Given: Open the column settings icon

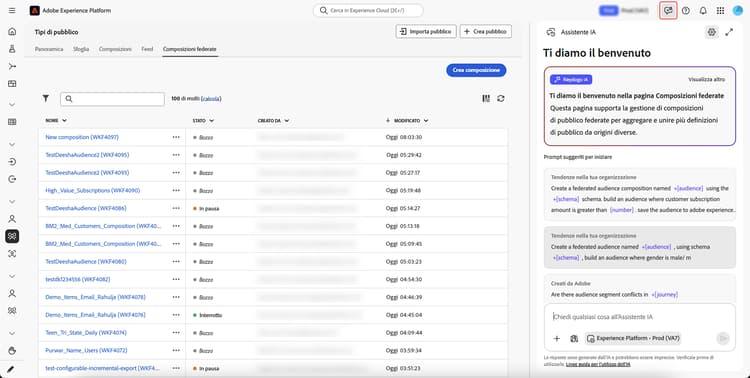Looking at the screenshot, I should 486,99.
